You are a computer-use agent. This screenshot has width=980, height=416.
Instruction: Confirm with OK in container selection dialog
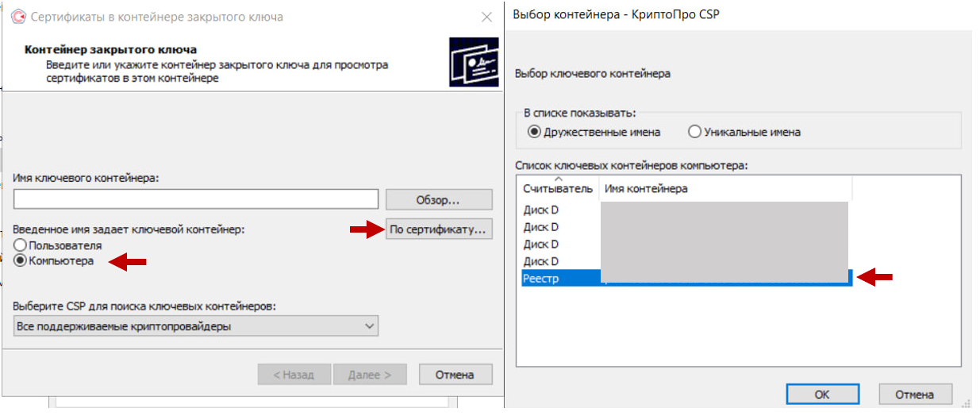pyautogui.click(x=823, y=394)
